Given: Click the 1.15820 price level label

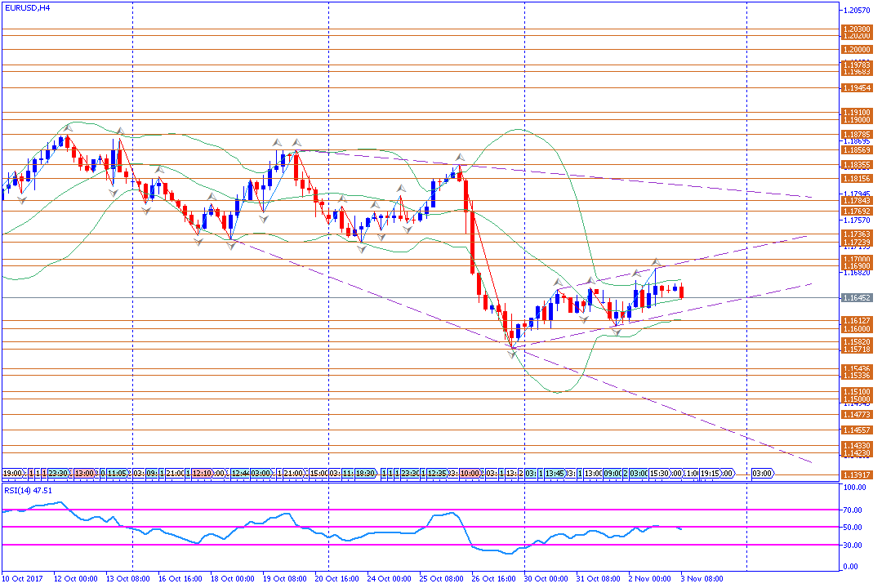Looking at the screenshot, I should [857, 342].
